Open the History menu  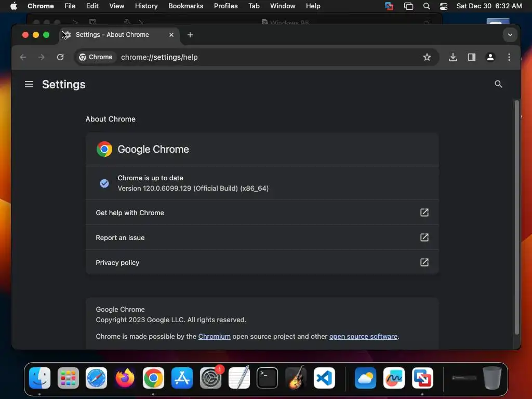(x=146, y=6)
